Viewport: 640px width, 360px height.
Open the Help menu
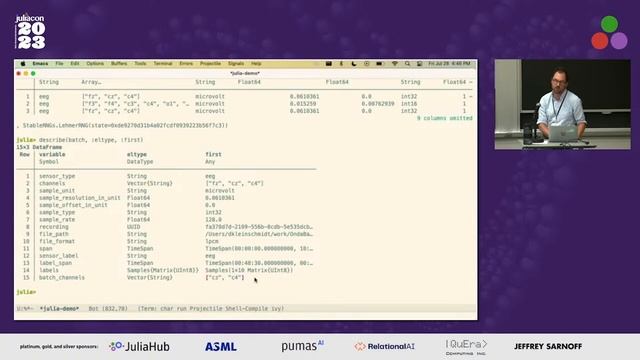(x=256, y=64)
